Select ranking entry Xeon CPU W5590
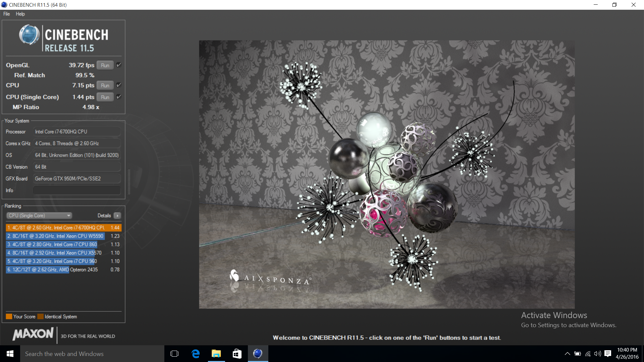Screen dimensions: 644x362 point(63,236)
